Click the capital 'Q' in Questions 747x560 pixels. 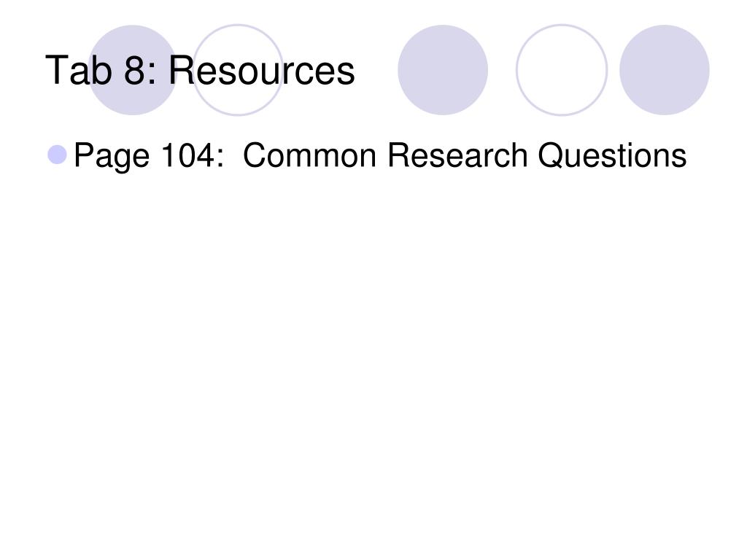pyautogui.click(x=550, y=156)
